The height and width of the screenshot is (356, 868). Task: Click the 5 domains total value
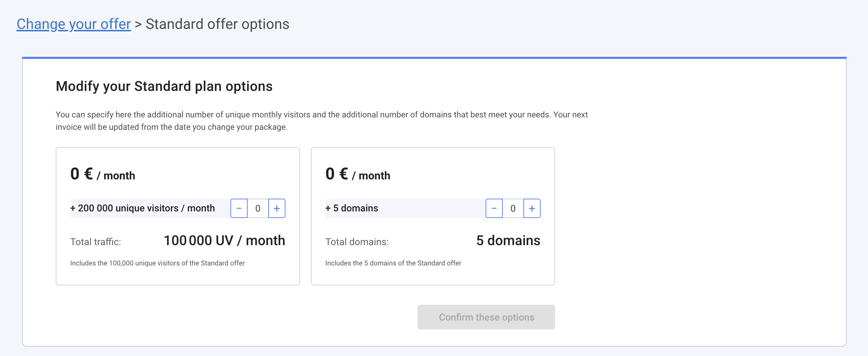click(508, 241)
